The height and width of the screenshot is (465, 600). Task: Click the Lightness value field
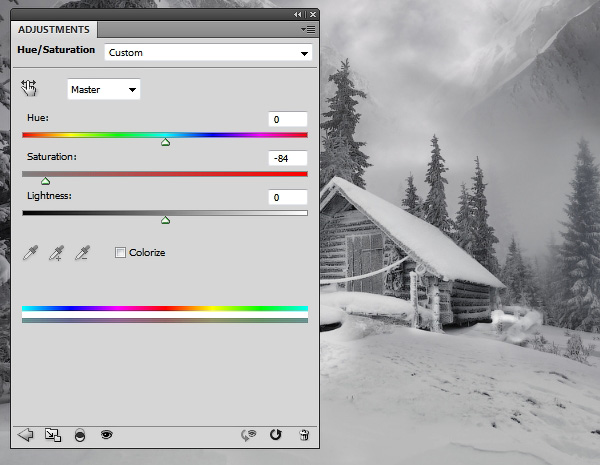(x=288, y=197)
